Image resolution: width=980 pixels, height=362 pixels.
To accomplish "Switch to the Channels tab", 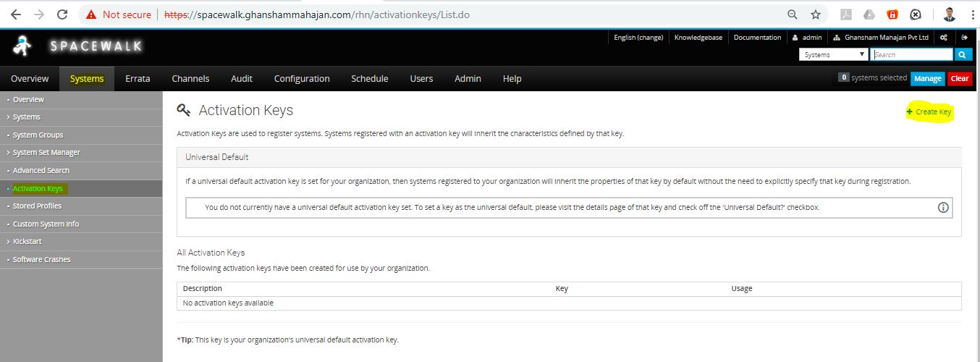I will pos(190,79).
